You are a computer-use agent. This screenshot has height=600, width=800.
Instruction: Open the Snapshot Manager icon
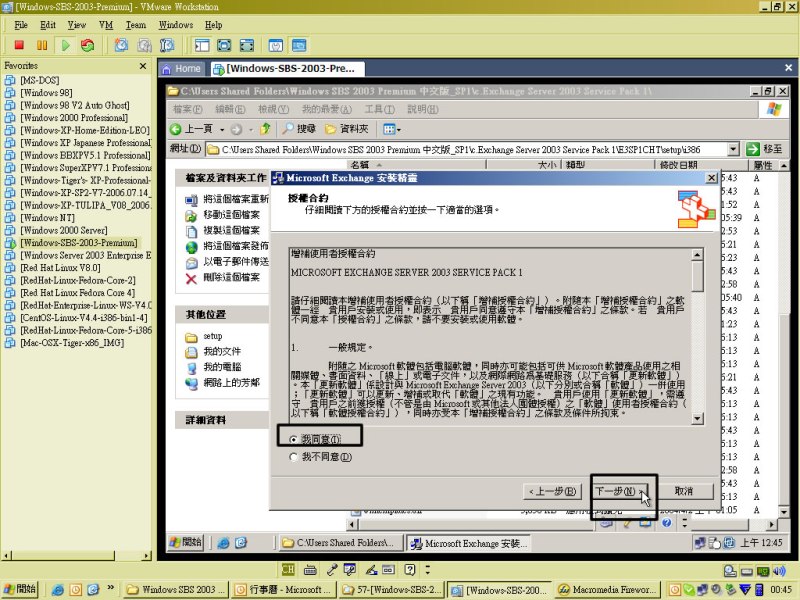[167, 45]
